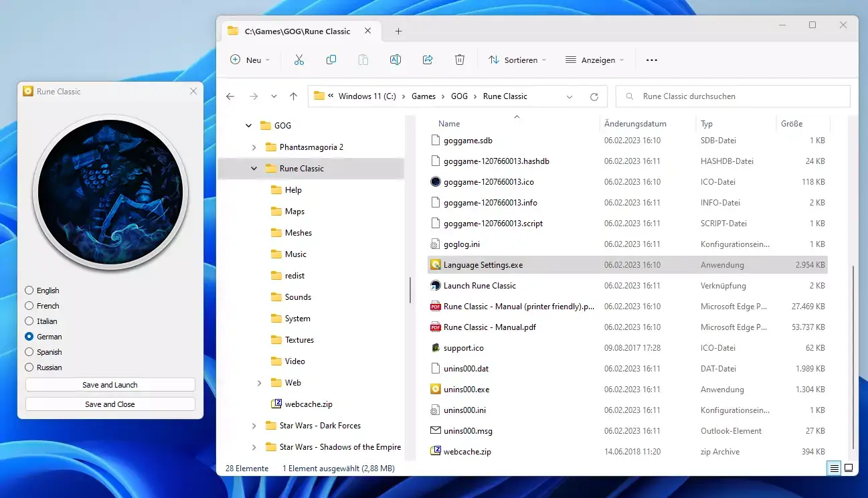
Task: Collapse the GOG folder in tree
Action: pos(248,126)
